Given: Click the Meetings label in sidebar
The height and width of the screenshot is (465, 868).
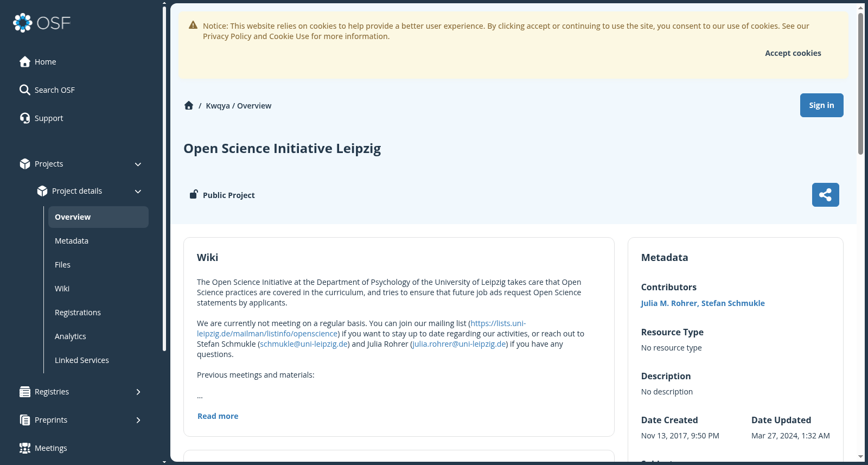Looking at the screenshot, I should tap(51, 448).
